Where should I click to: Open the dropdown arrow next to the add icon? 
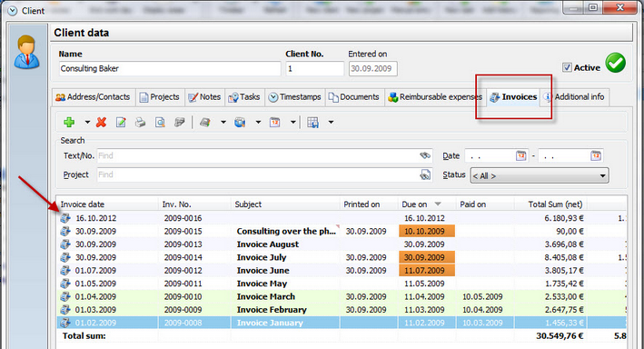[87, 122]
